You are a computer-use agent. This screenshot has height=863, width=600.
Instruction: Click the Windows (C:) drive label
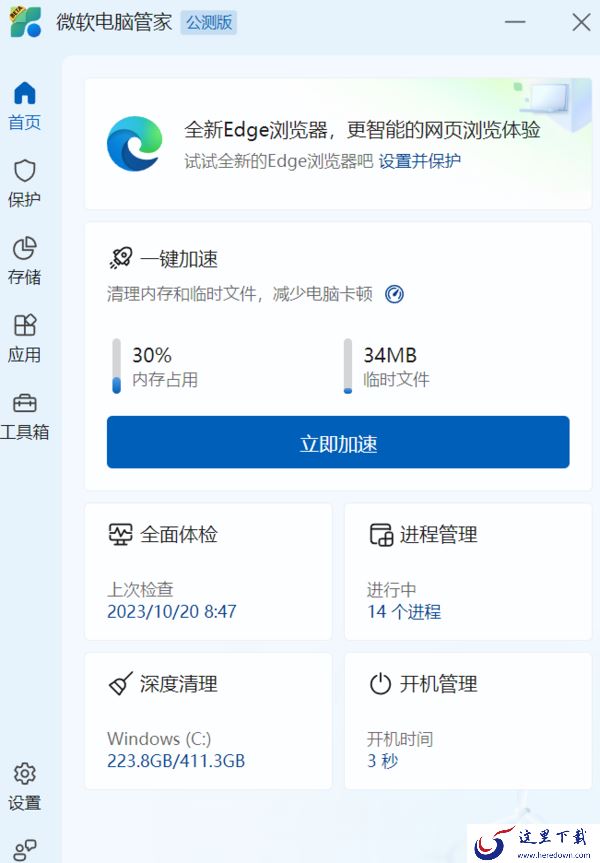coord(159,739)
